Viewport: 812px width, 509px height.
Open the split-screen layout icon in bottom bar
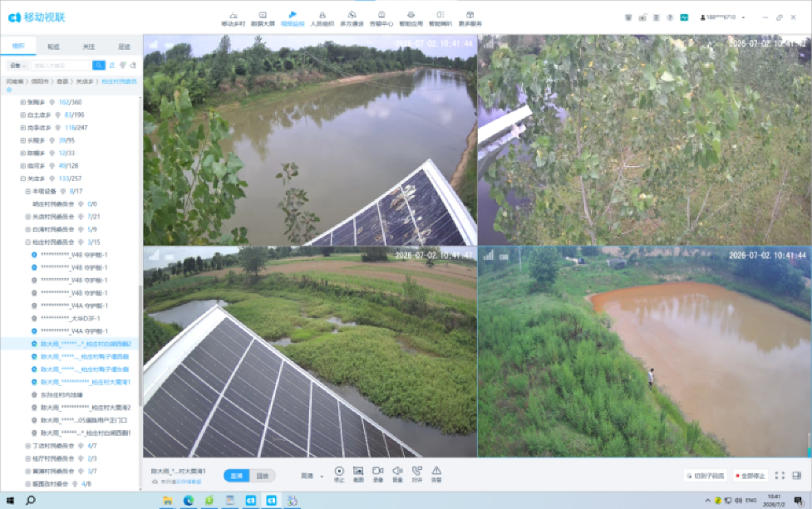(x=797, y=476)
